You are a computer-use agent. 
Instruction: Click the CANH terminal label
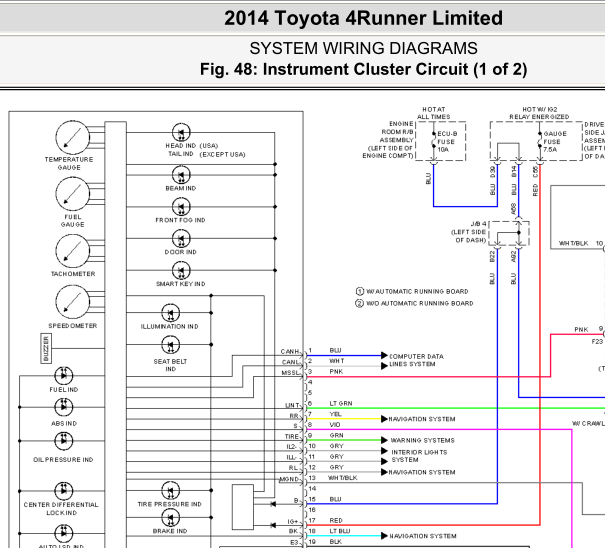pyautogui.click(x=290, y=352)
